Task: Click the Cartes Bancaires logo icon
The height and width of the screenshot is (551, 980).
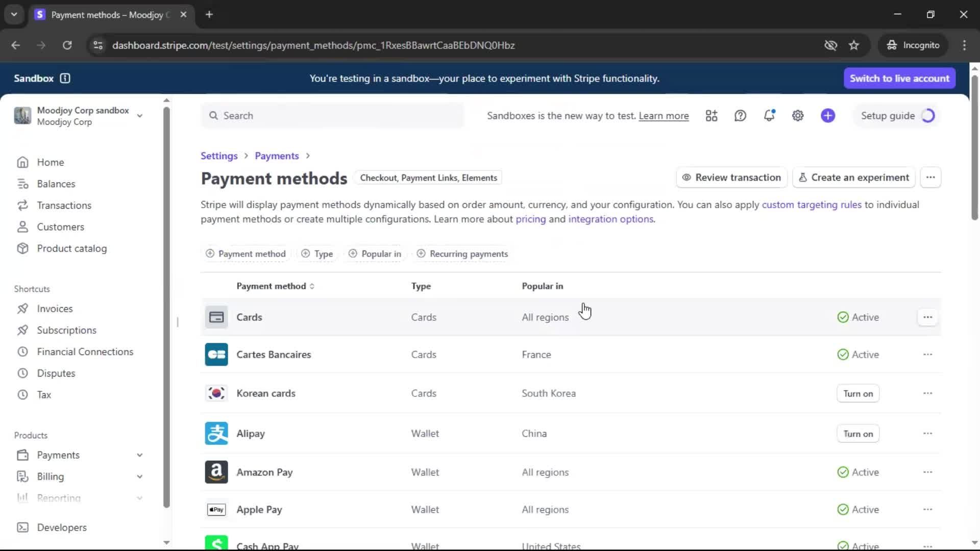Action: click(216, 355)
